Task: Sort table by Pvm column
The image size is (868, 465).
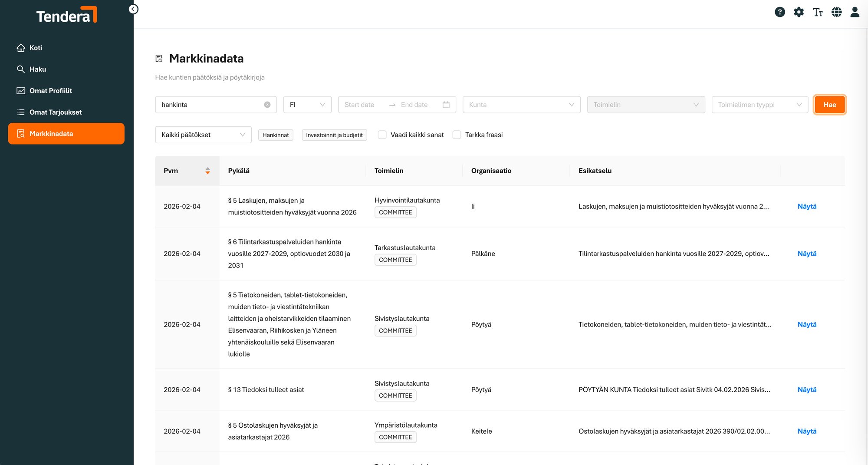Action: tap(207, 171)
